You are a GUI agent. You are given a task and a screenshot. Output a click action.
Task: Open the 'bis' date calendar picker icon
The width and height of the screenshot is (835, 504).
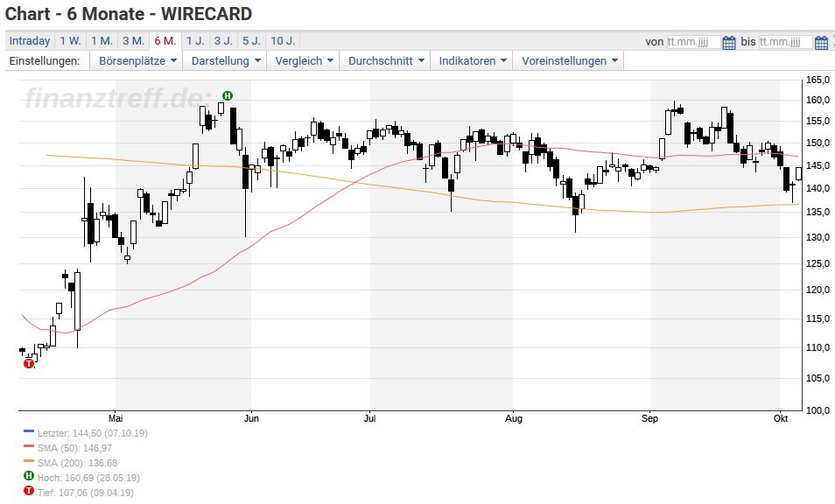click(x=821, y=42)
